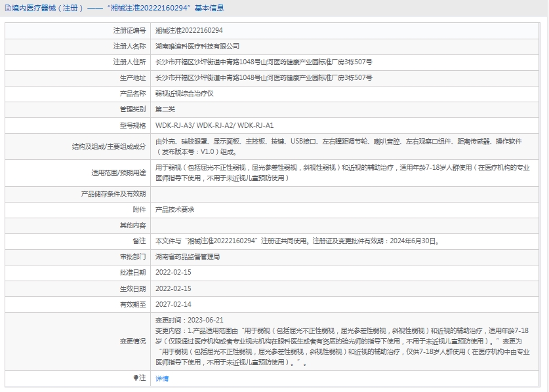
Task: Click the registrant name 湖南唯迪科医疗科技有限公司
Action: (197, 47)
